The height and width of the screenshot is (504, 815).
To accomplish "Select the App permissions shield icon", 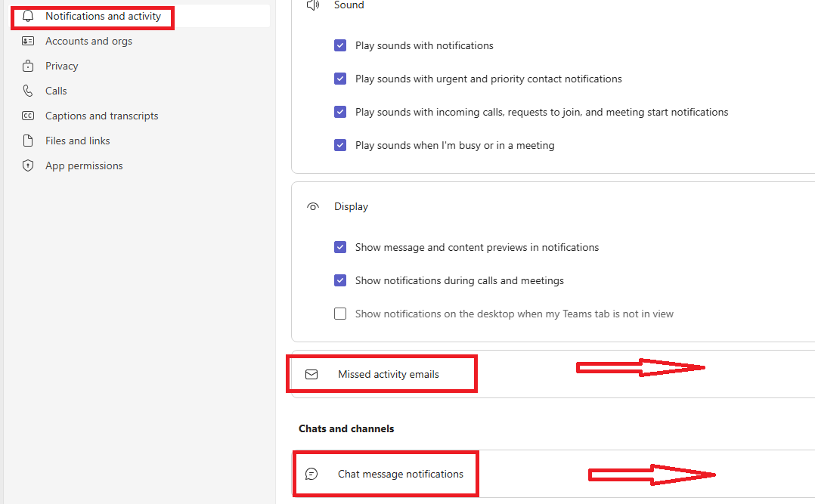I will tap(28, 165).
